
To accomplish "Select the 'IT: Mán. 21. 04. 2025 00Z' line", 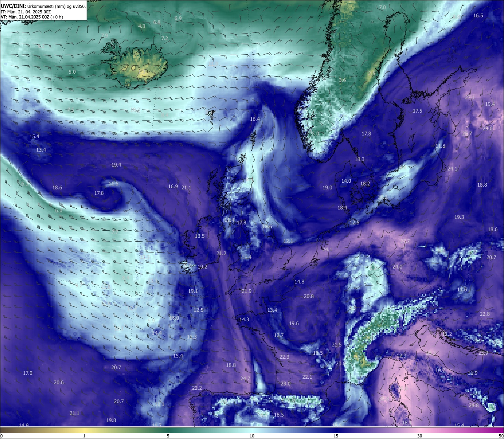I will pos(25,12).
